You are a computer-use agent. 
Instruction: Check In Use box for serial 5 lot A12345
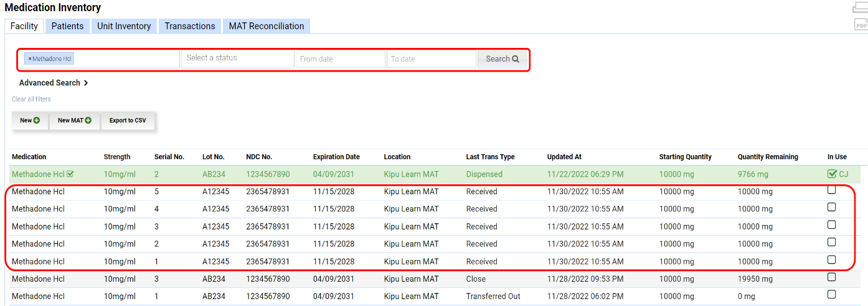point(831,190)
